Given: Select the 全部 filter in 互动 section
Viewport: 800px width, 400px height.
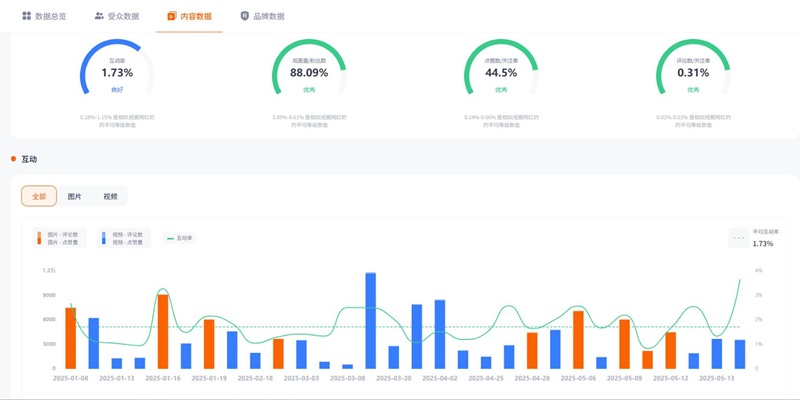Looking at the screenshot, I should (x=39, y=196).
